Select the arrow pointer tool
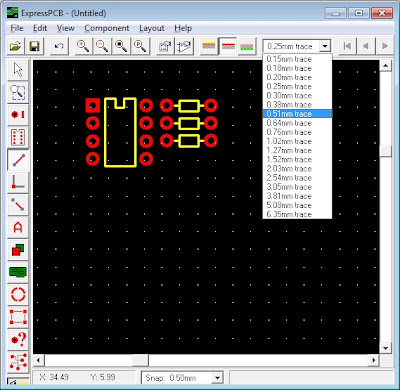Viewport: 400px width, 390px height. tap(18, 70)
